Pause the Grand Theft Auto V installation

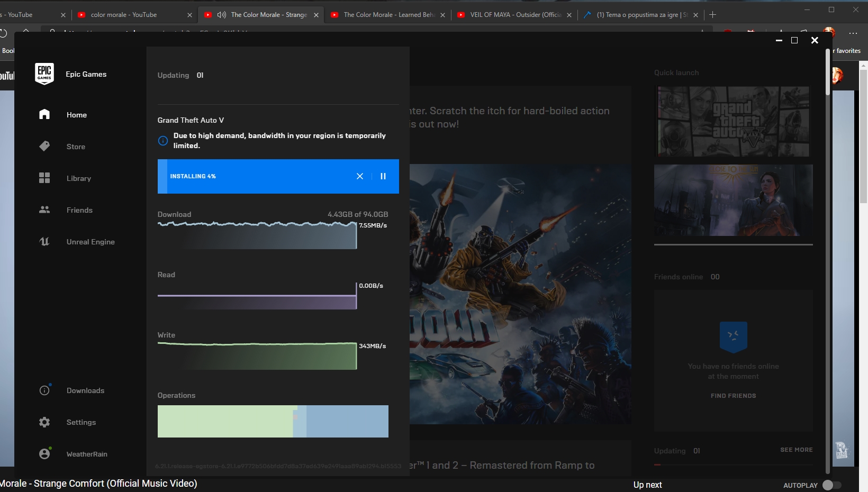point(383,176)
